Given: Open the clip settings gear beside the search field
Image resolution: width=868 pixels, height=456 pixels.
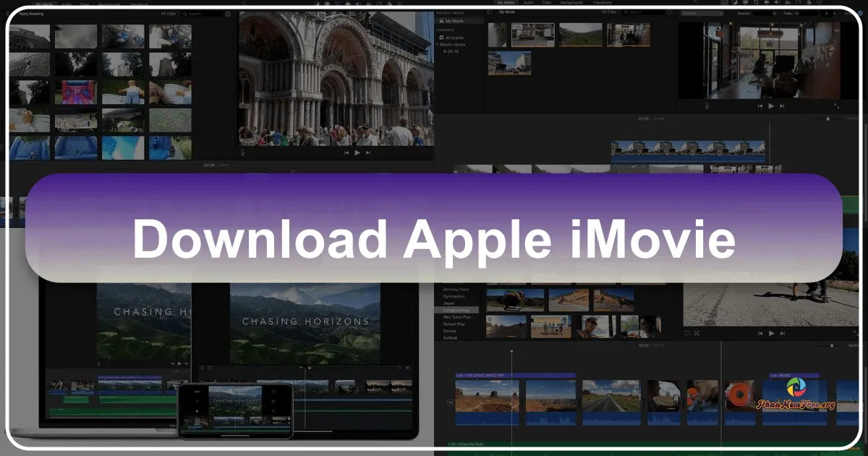Looking at the screenshot, I should [668, 12].
